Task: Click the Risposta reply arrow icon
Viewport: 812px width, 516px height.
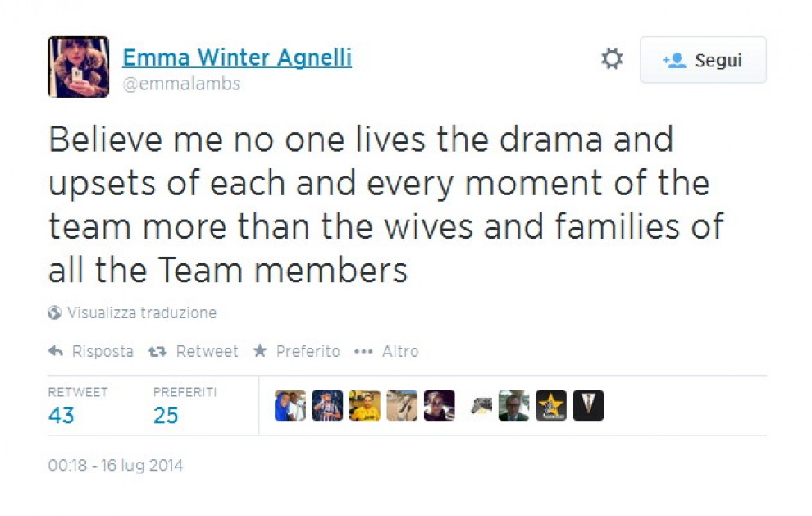Action: tap(56, 351)
